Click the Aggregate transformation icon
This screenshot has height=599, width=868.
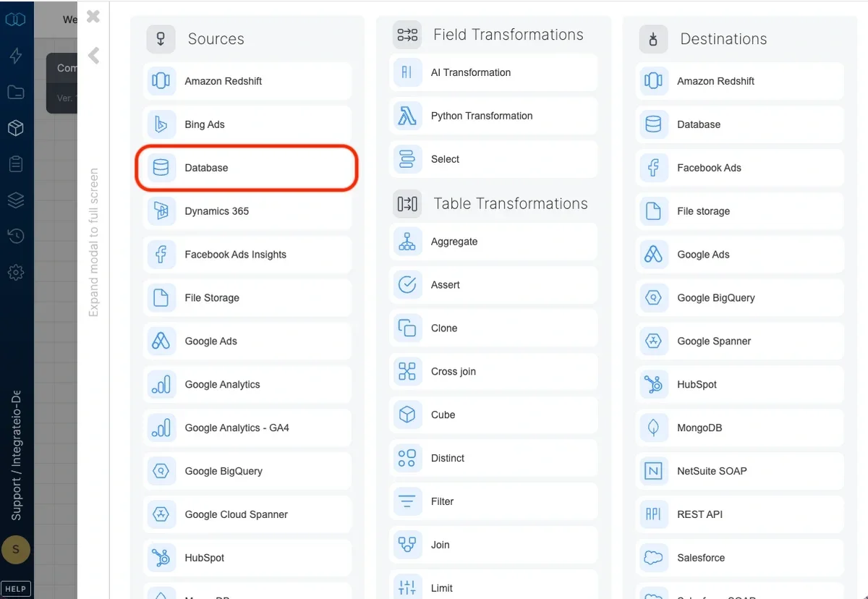point(407,242)
